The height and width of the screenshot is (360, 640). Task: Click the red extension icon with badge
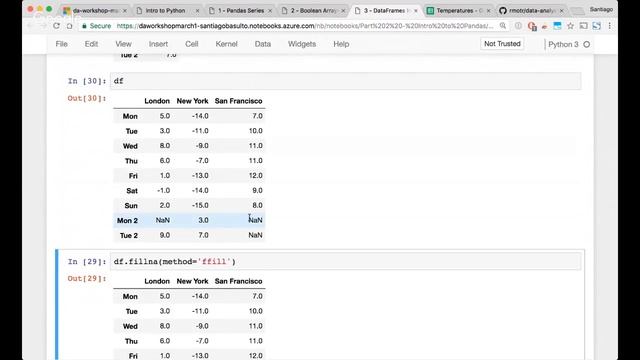click(532, 26)
